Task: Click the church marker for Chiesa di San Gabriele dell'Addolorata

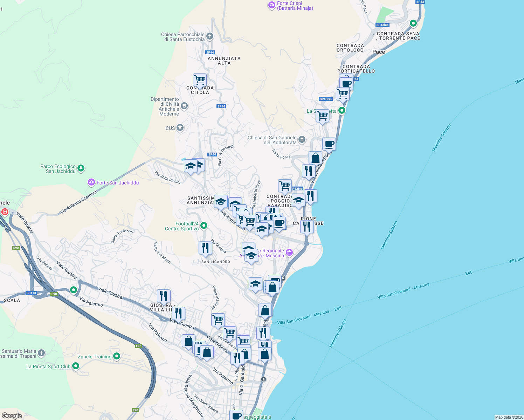Action: (x=301, y=139)
